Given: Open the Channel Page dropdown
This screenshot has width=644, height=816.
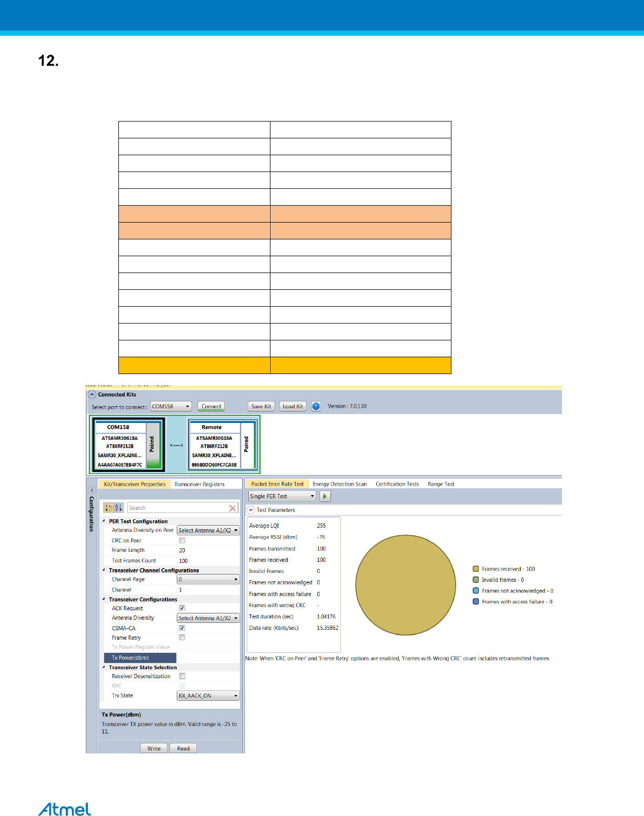Looking at the screenshot, I should (208, 579).
